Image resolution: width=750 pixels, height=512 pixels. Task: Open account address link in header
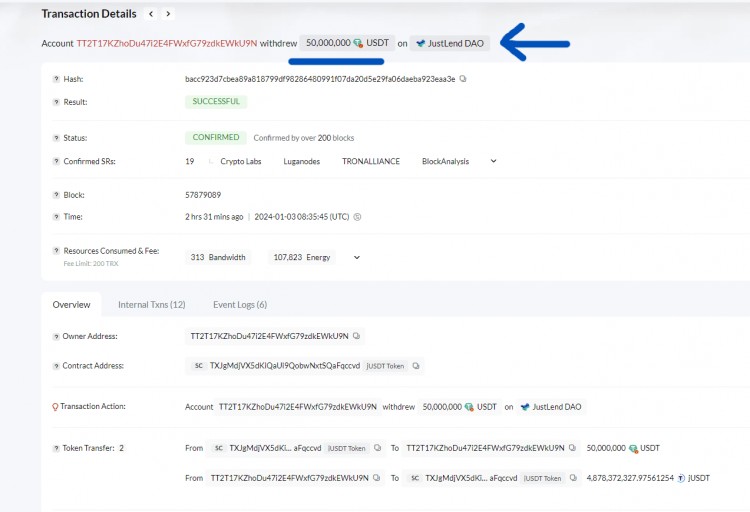(x=166, y=44)
